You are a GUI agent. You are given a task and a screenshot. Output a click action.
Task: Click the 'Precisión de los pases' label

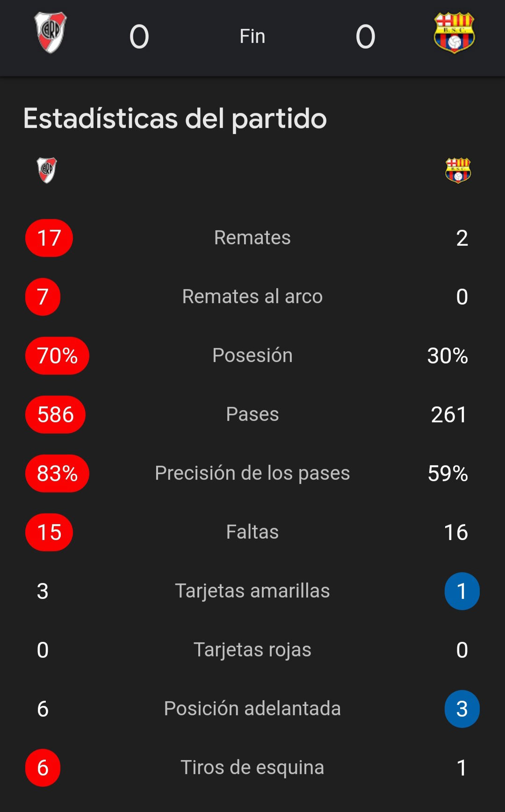(x=252, y=473)
